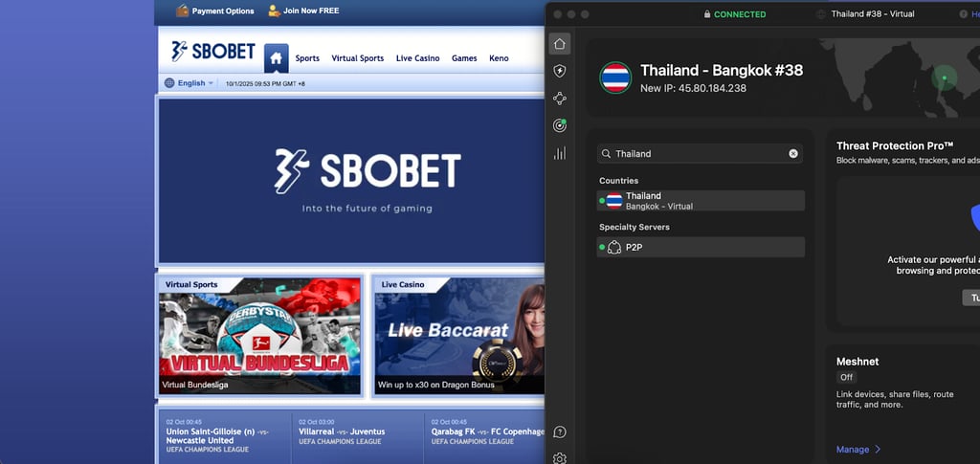This screenshot has height=464, width=980.
Task: Open the Live Baccarat thumbnail
Action: tap(459, 336)
